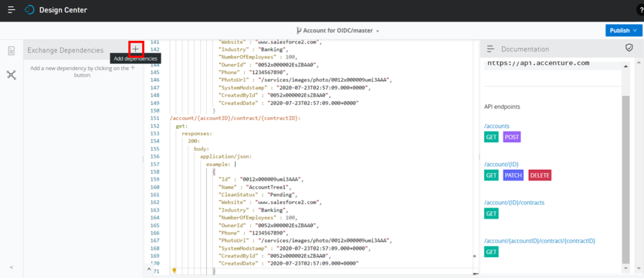Click the Design Center logo icon
644x278 pixels.
pyautogui.click(x=30, y=10)
